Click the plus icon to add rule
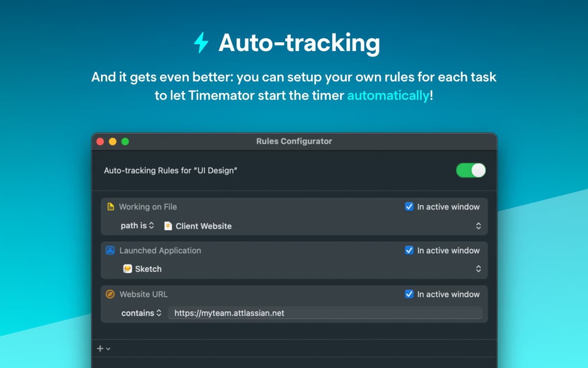The width and height of the screenshot is (588, 368). point(100,348)
